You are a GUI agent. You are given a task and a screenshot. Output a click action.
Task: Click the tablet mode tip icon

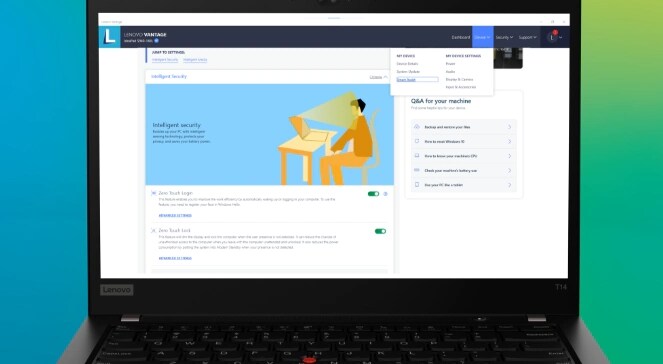tap(417, 185)
